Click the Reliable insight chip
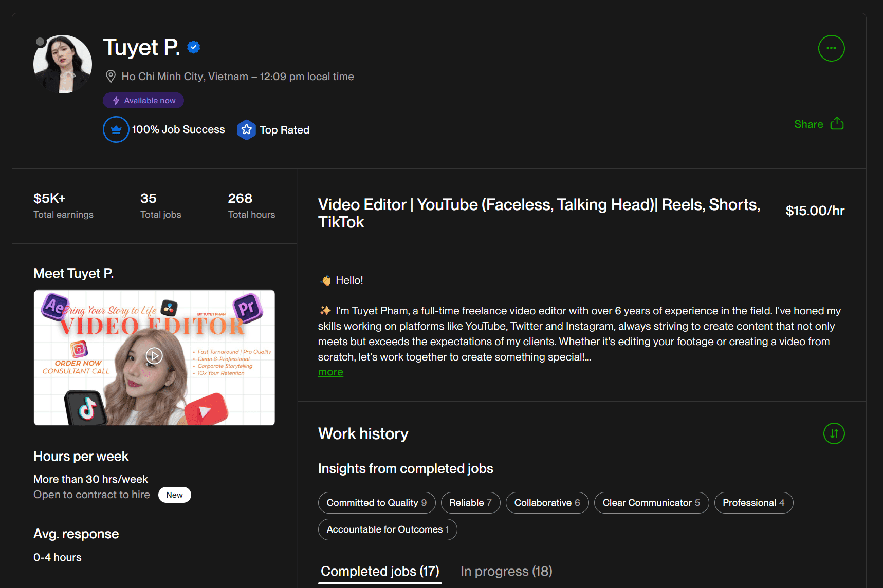Image resolution: width=883 pixels, height=588 pixels. 470,503
